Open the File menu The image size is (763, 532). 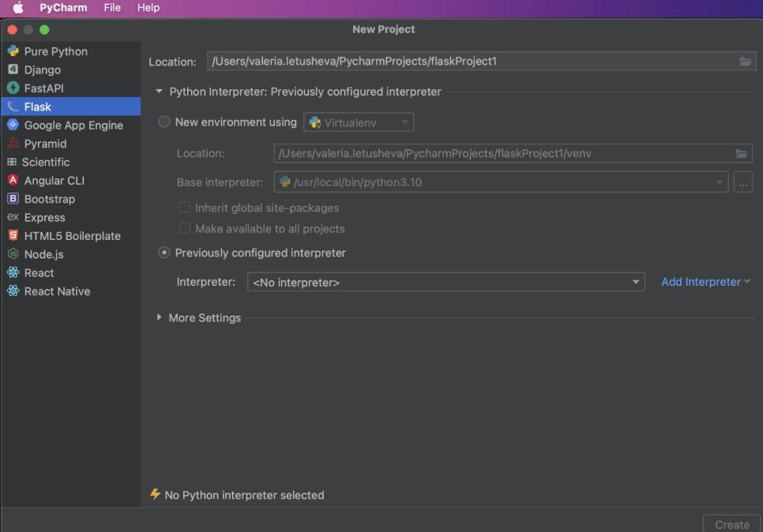point(112,8)
